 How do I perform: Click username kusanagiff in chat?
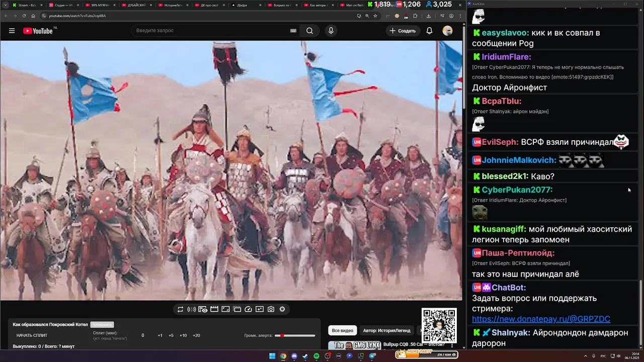504,229
